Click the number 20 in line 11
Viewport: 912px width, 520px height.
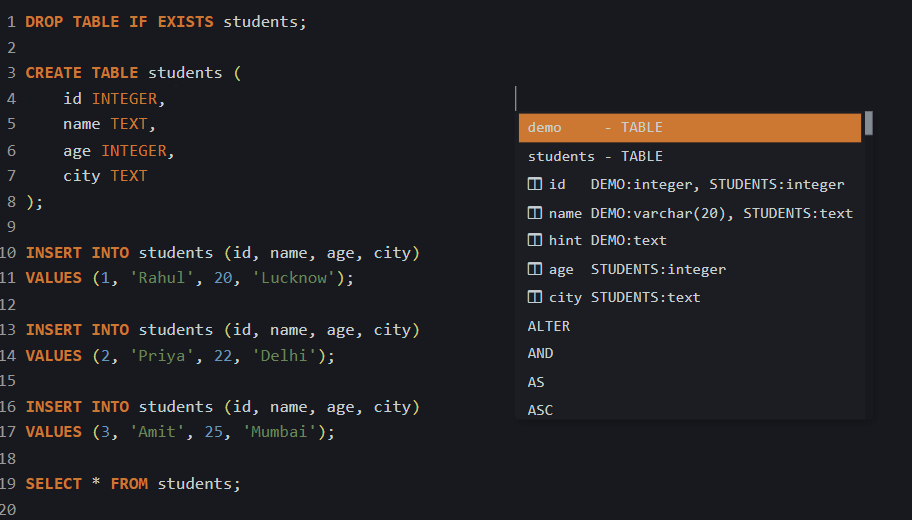coord(223,278)
